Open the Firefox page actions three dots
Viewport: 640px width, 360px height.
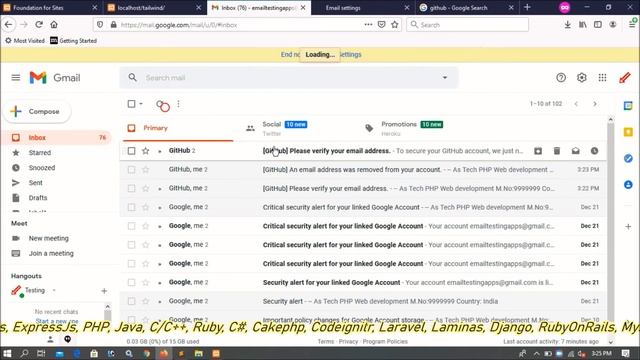click(x=368, y=24)
